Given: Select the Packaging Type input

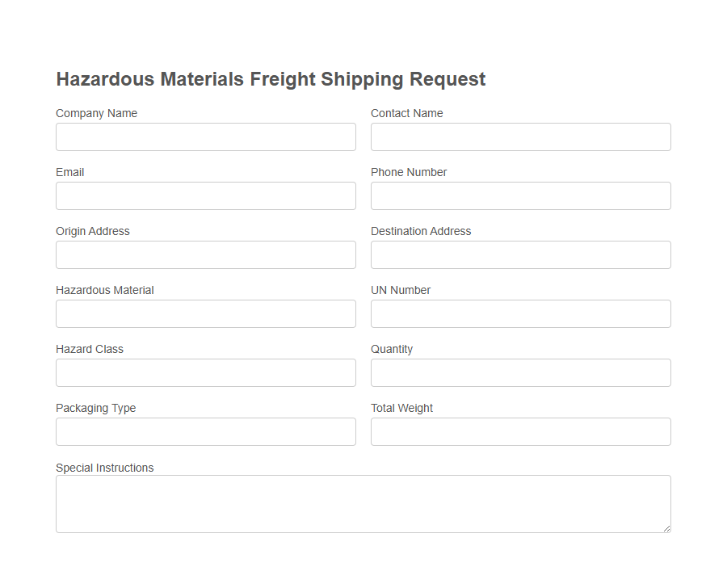Looking at the screenshot, I should tap(205, 431).
